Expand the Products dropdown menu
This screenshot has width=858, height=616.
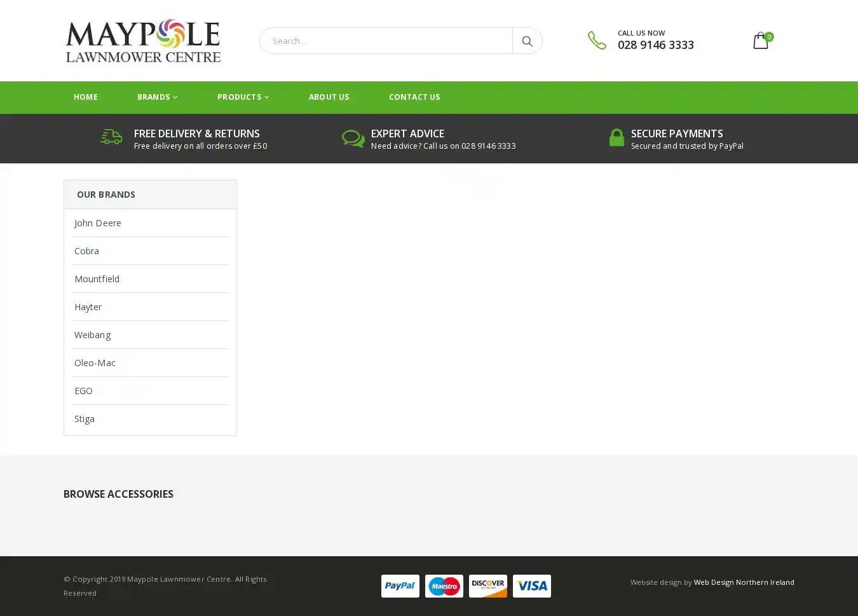(243, 97)
